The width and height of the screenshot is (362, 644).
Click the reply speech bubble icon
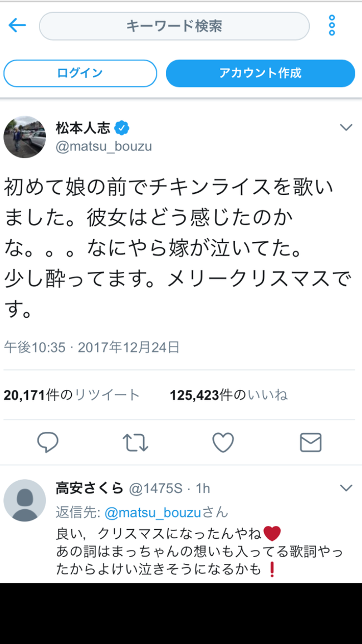click(48, 443)
